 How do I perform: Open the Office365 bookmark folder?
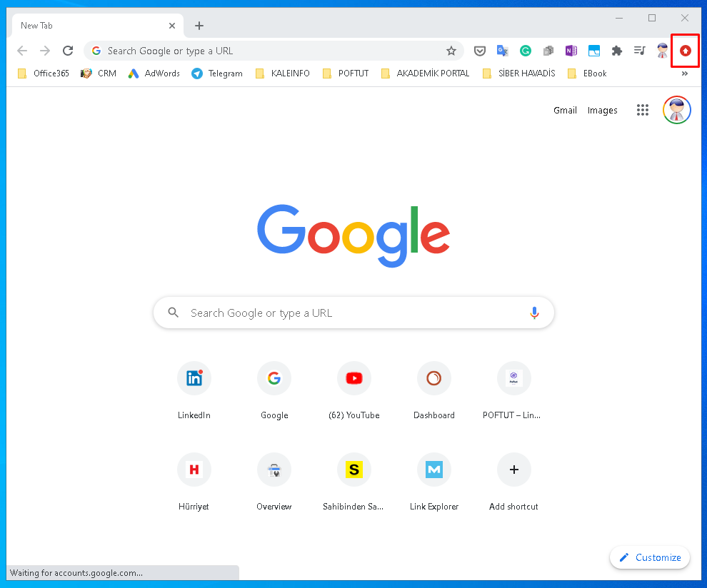click(x=44, y=73)
